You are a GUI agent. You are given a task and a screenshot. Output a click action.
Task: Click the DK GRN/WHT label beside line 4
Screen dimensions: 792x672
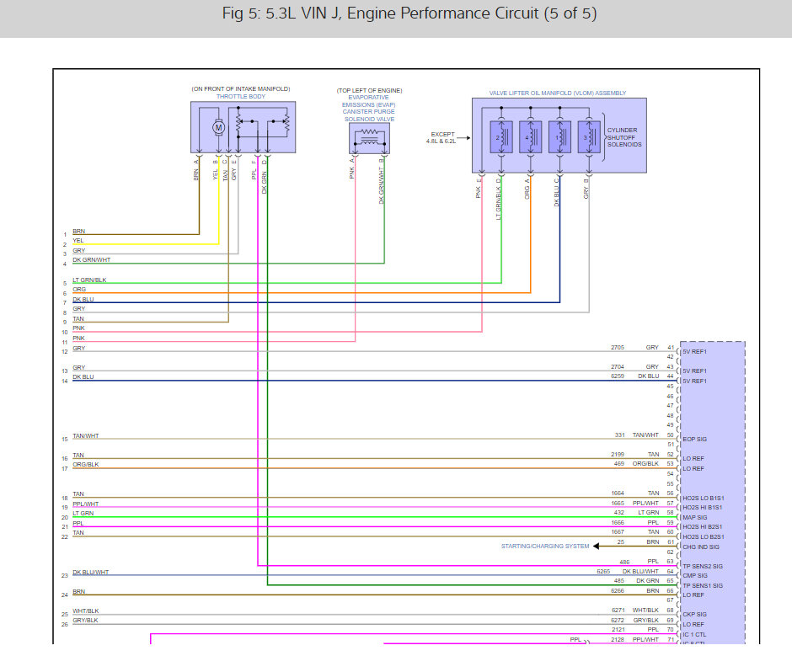[x=92, y=260]
